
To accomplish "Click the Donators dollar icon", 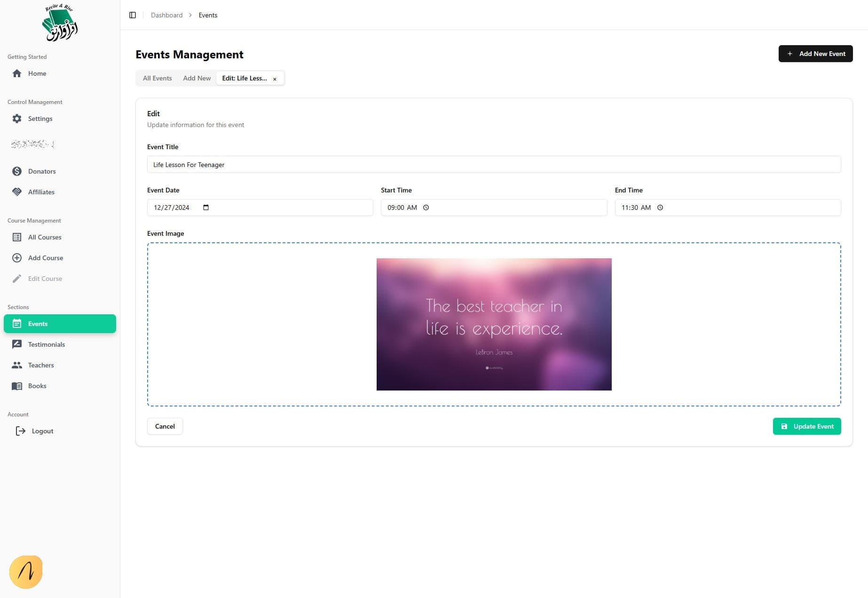I will point(17,171).
